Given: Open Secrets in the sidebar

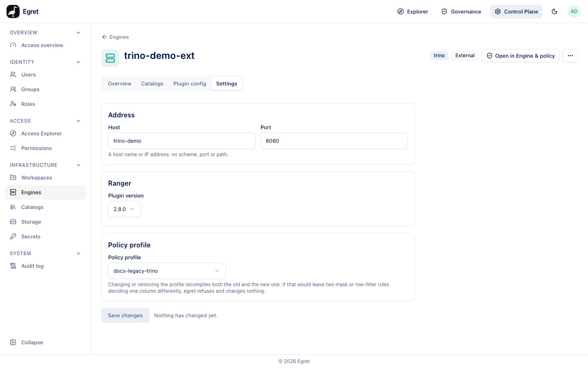Looking at the screenshot, I should click(45, 236).
